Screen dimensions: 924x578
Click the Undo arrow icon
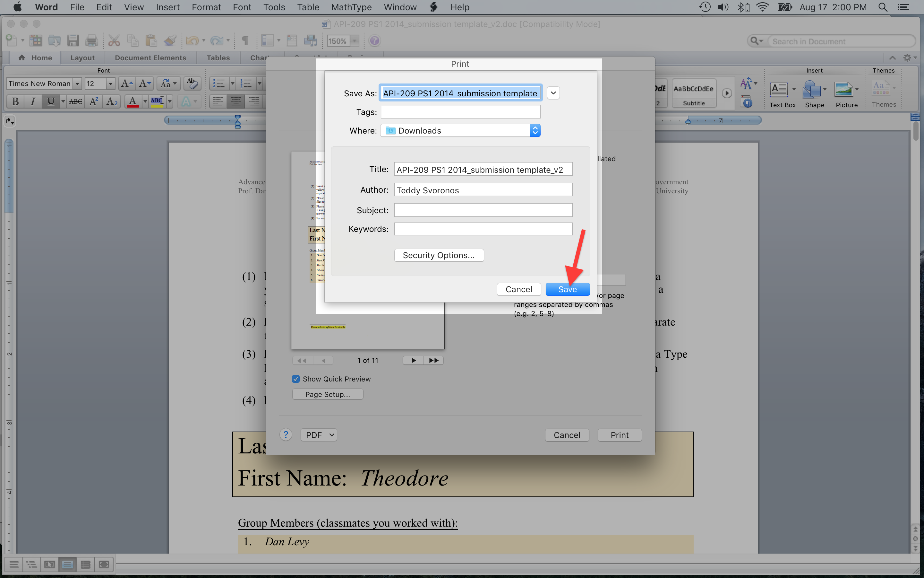[x=193, y=40]
